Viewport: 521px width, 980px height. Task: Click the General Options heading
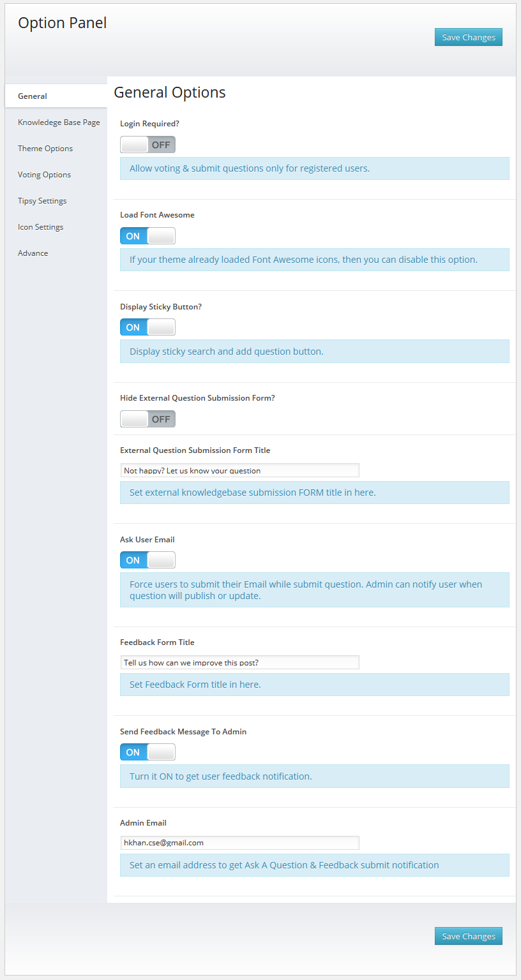(170, 93)
